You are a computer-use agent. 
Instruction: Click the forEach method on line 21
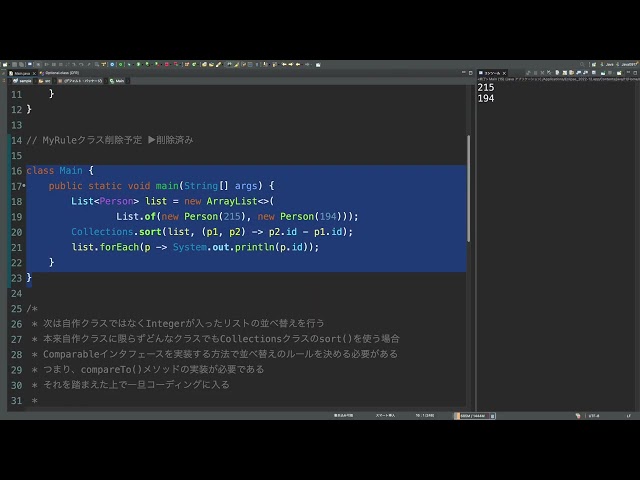pos(119,247)
